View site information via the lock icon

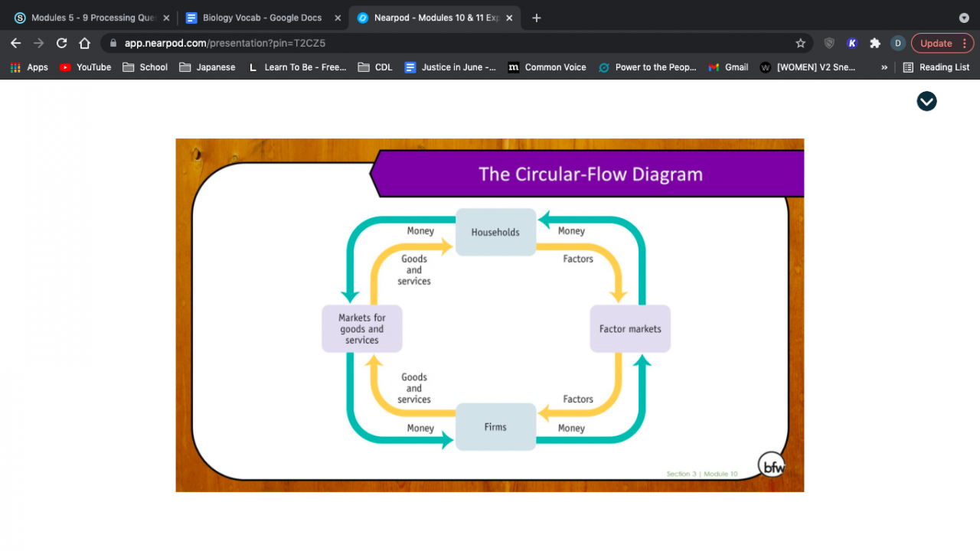[x=113, y=44]
